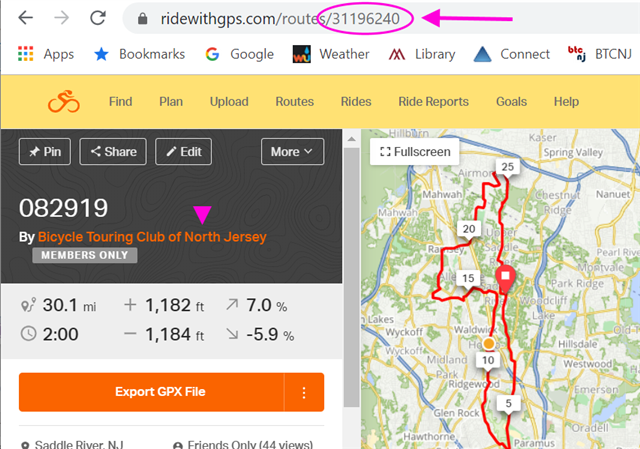
Task: Click the 7.0 % max grade
Action: [256, 305]
